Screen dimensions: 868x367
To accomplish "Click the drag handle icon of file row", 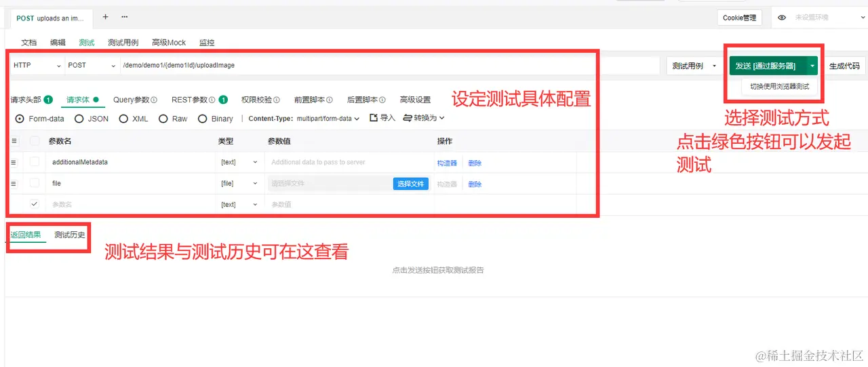I will [13, 184].
